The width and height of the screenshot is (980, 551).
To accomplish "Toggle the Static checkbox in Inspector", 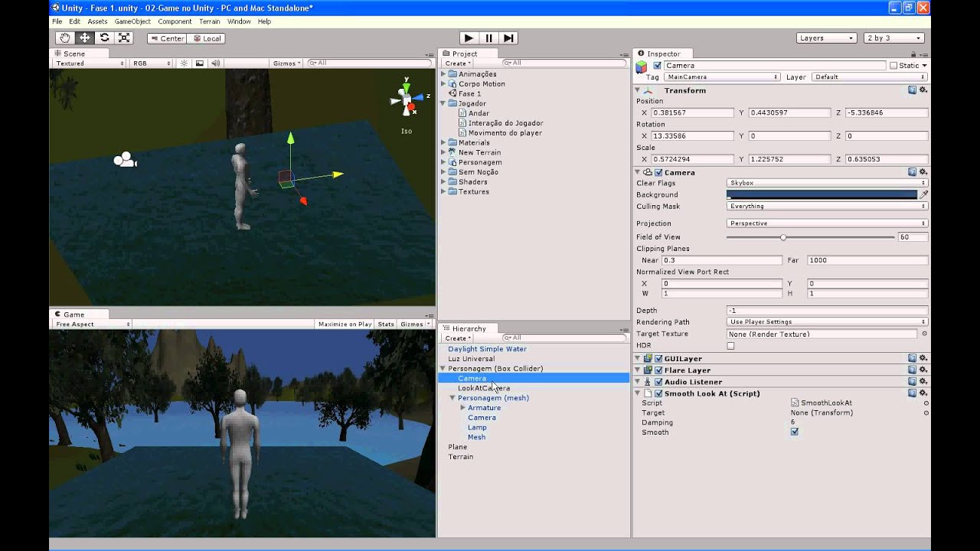I will point(893,66).
